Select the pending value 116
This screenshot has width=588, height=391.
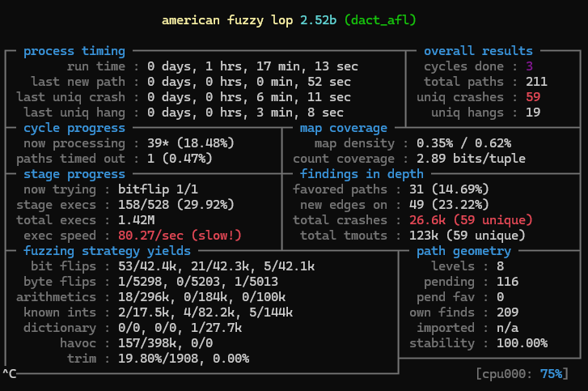coord(507,282)
